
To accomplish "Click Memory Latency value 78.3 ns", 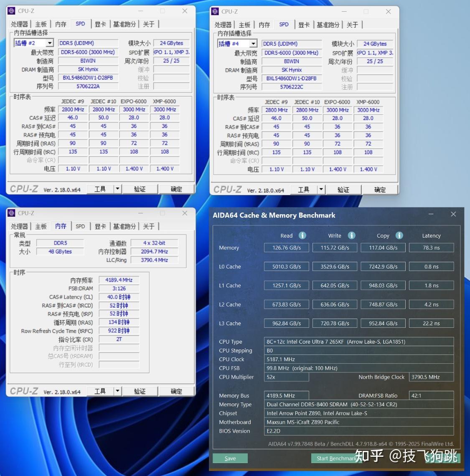I will click(x=432, y=248).
